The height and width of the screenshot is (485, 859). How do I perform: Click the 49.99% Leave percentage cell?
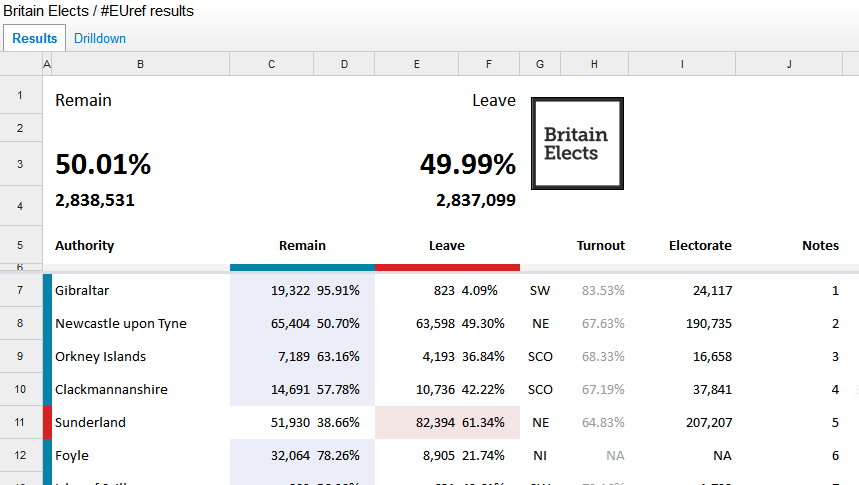467,164
